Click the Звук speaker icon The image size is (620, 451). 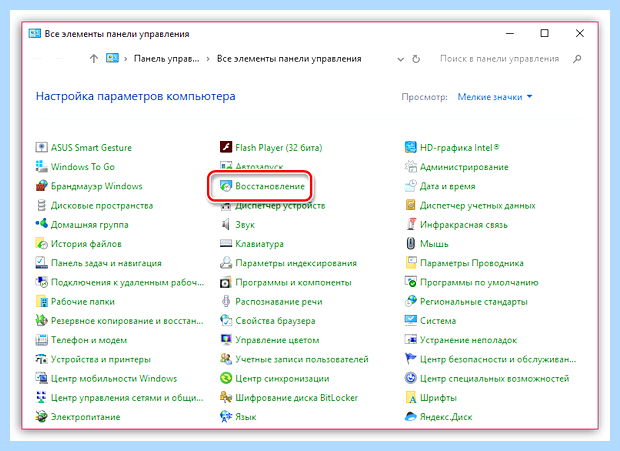(226, 225)
